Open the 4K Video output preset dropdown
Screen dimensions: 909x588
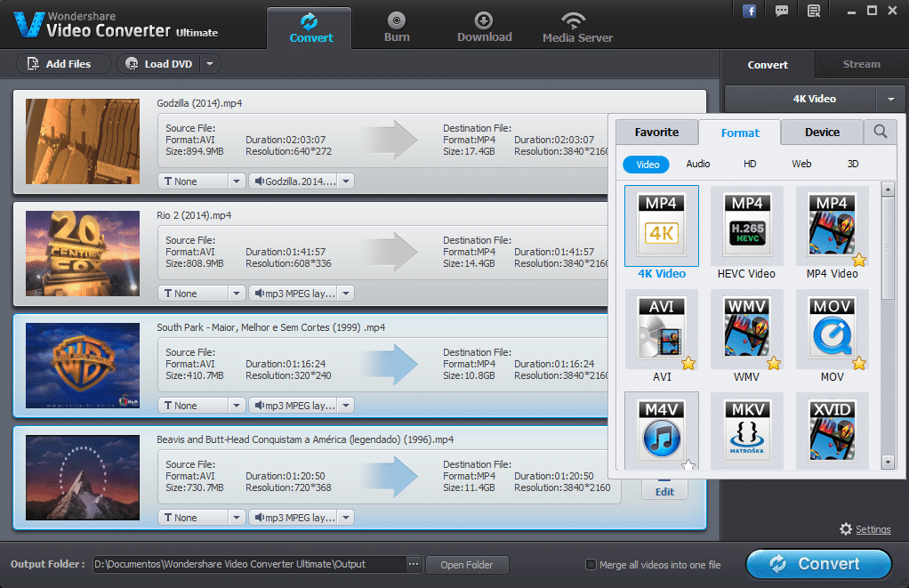pos(890,99)
